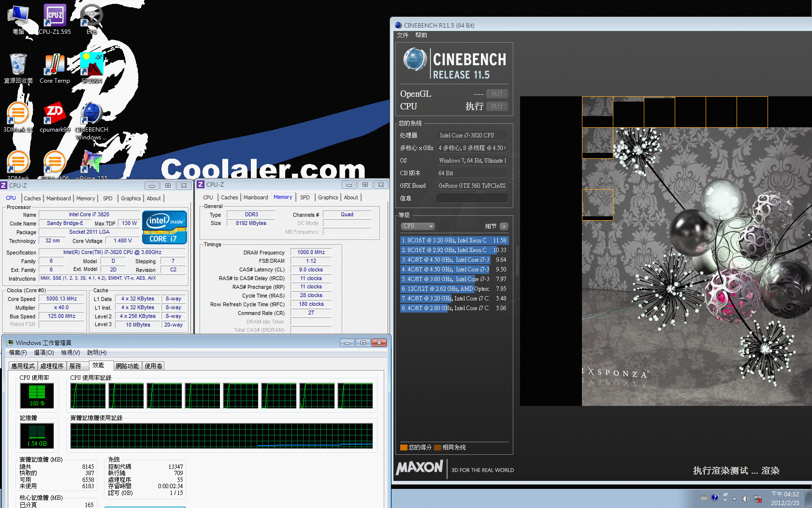
Task: Click the Cinebench title bar icon
Action: 398,25
